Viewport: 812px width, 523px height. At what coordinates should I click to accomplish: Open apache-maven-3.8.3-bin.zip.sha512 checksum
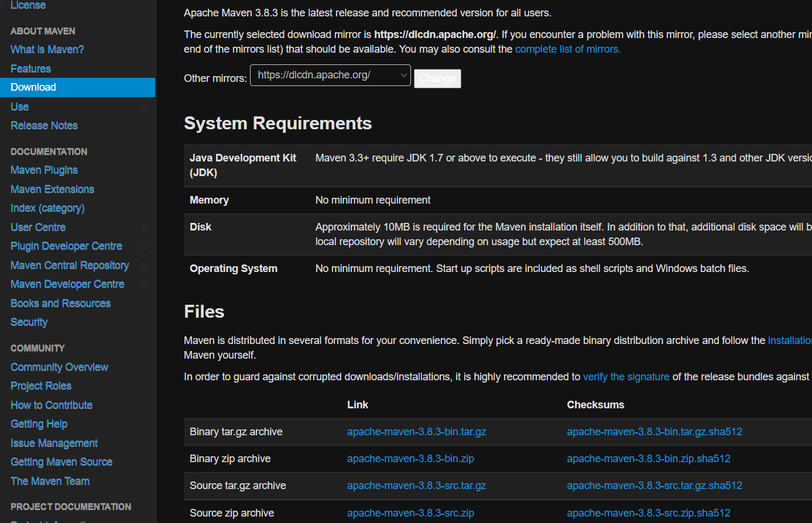pyautogui.click(x=649, y=459)
